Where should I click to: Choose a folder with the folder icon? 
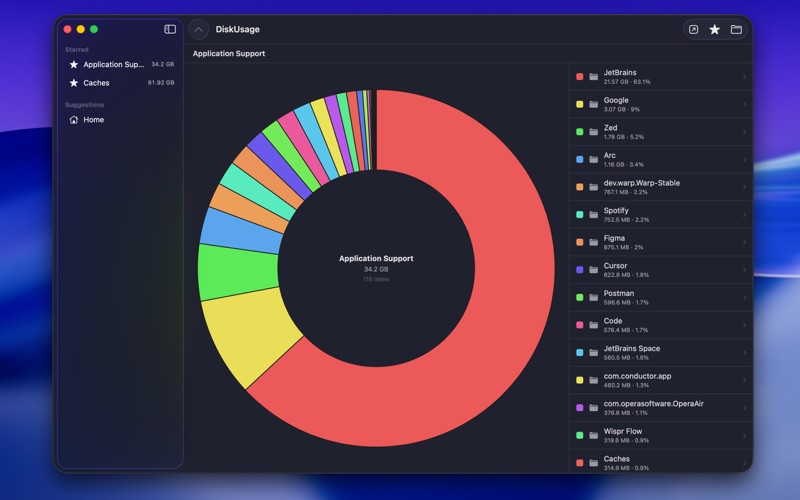coord(736,30)
